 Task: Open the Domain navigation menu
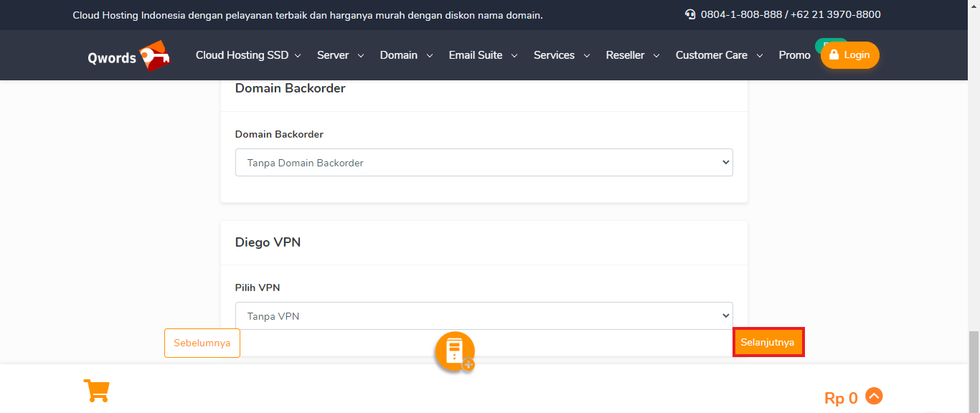coord(406,55)
